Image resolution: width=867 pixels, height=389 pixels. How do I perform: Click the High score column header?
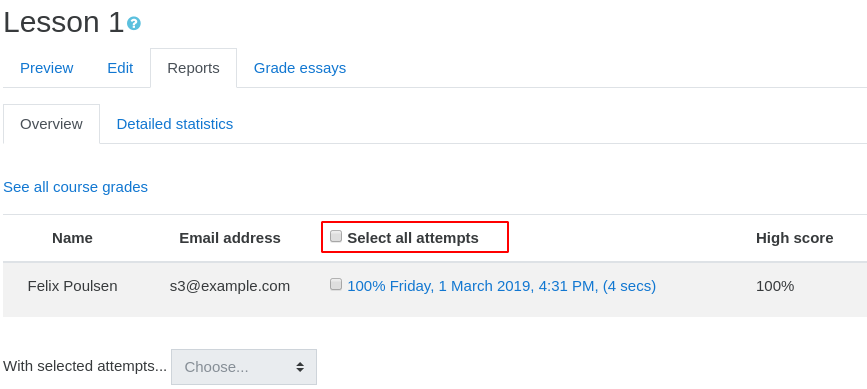pos(795,238)
